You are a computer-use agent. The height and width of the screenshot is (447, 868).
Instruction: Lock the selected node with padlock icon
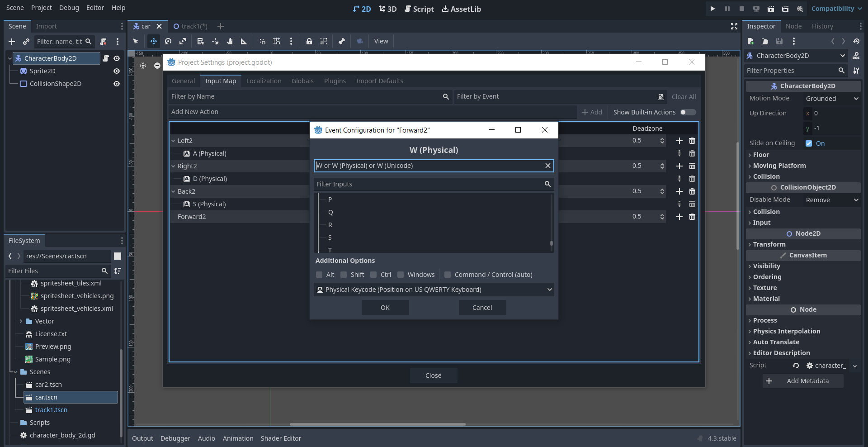tap(309, 41)
